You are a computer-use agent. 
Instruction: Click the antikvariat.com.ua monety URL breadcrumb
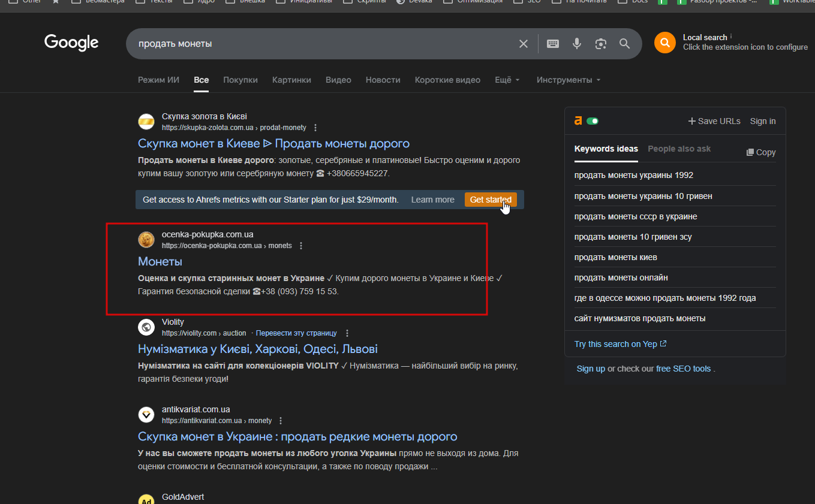[216, 421]
